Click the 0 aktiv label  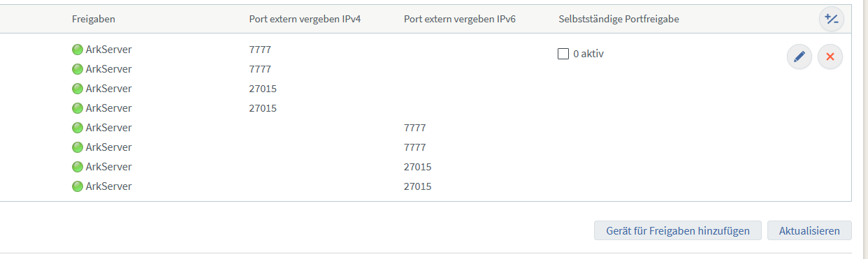pyautogui.click(x=588, y=54)
